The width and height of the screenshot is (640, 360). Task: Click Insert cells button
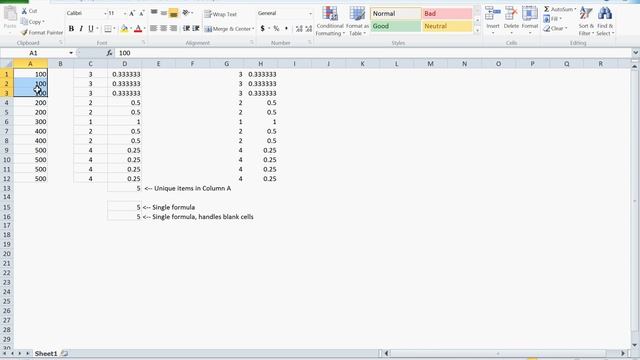493,20
